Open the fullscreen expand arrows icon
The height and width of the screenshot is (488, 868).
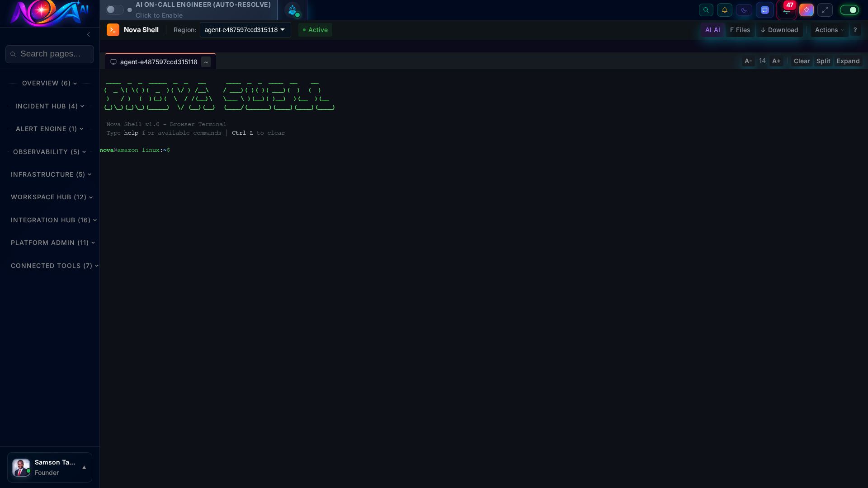(x=826, y=9)
